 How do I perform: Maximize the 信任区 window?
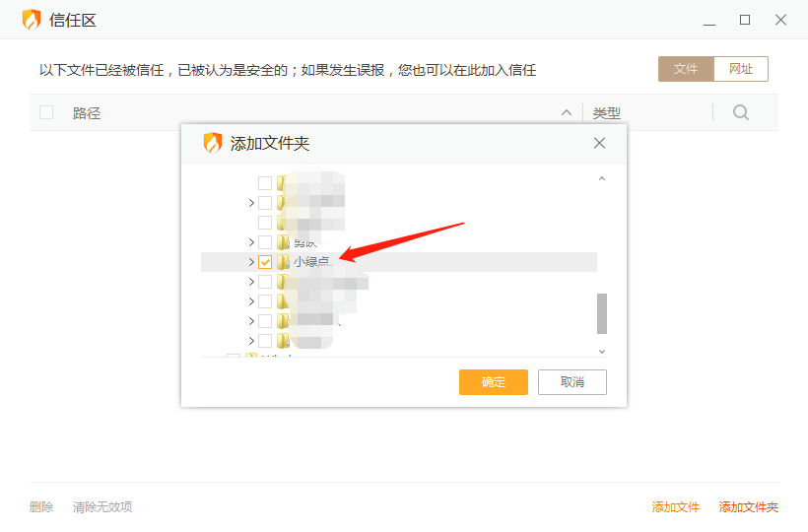[x=745, y=20]
